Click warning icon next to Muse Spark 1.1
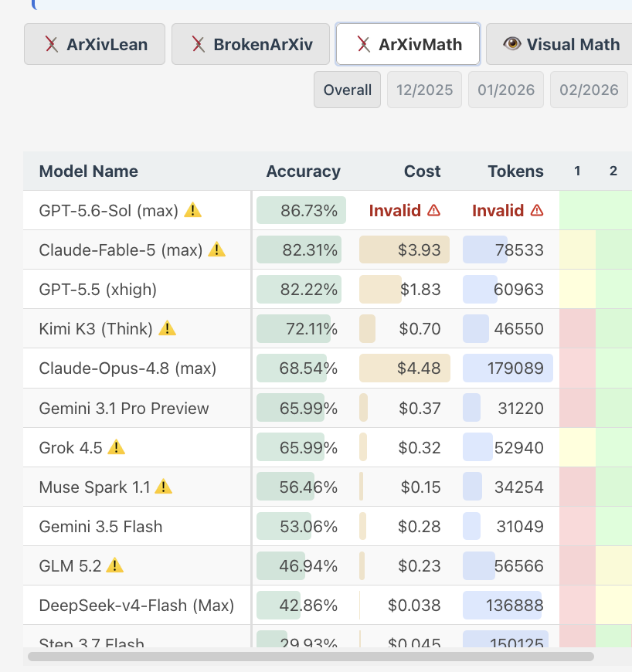 point(163,487)
